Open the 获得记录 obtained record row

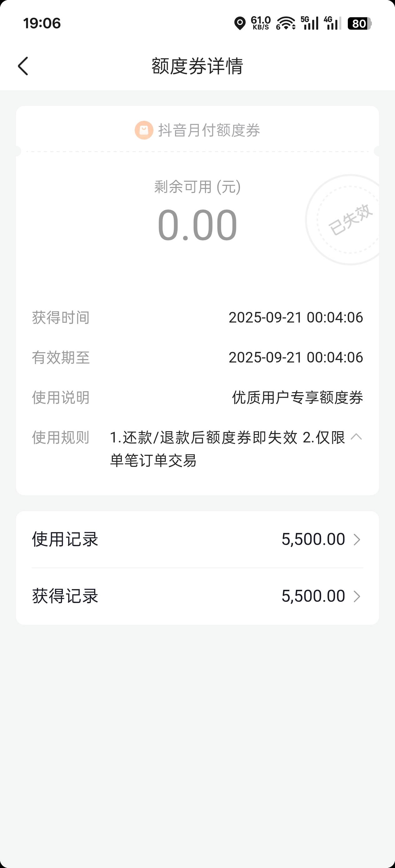coord(197,596)
